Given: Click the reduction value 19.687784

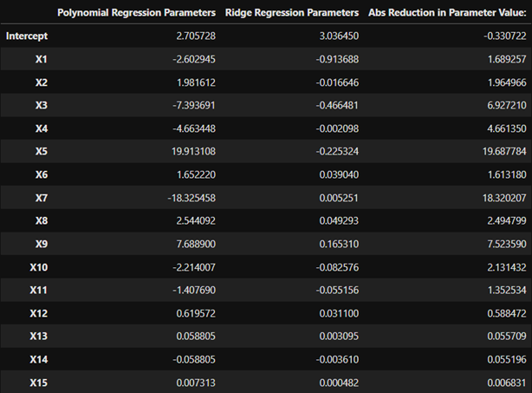Looking at the screenshot, I should click(x=504, y=151).
